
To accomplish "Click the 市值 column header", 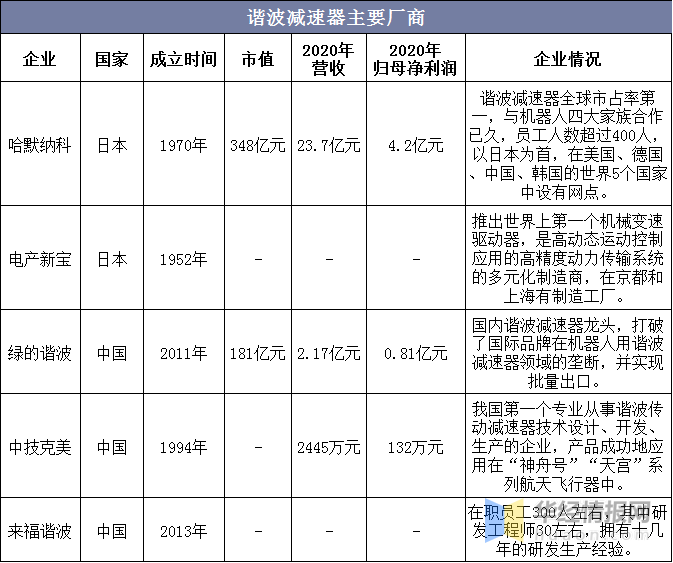I will click(x=258, y=58).
